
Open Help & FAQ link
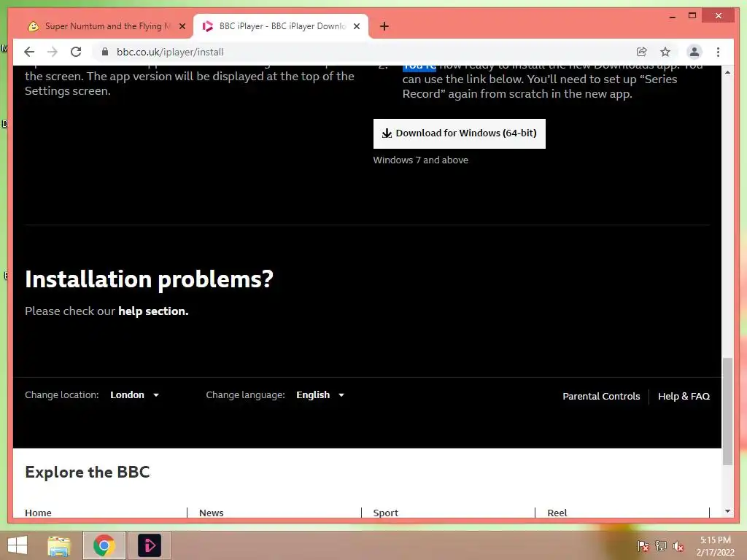pyautogui.click(x=684, y=396)
